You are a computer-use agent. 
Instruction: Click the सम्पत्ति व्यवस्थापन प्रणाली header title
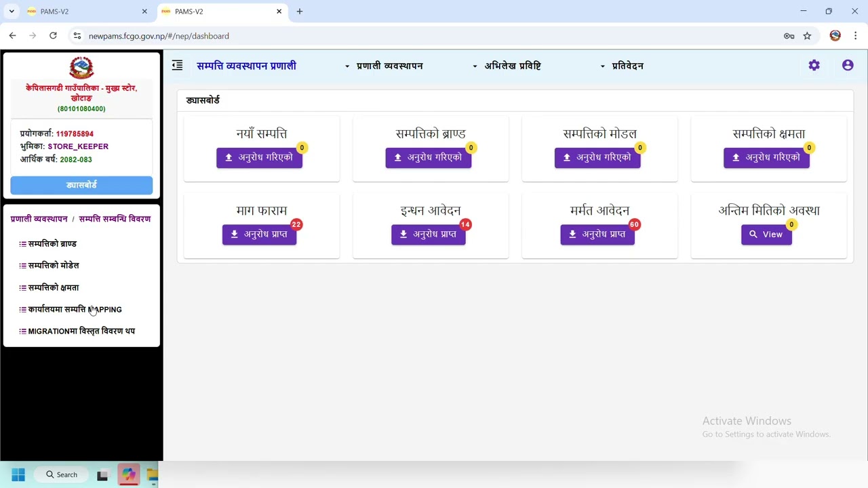click(246, 66)
